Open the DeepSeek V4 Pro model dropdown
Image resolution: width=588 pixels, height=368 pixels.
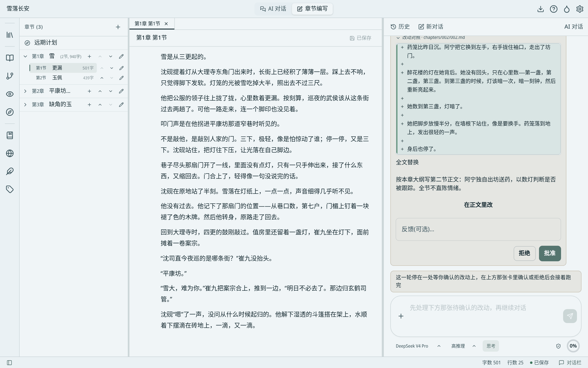click(x=418, y=346)
